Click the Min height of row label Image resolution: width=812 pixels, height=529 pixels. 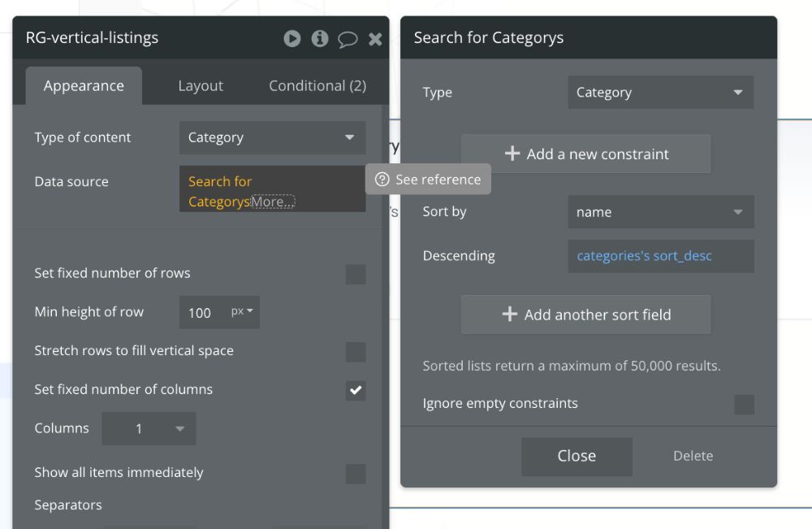tap(89, 312)
